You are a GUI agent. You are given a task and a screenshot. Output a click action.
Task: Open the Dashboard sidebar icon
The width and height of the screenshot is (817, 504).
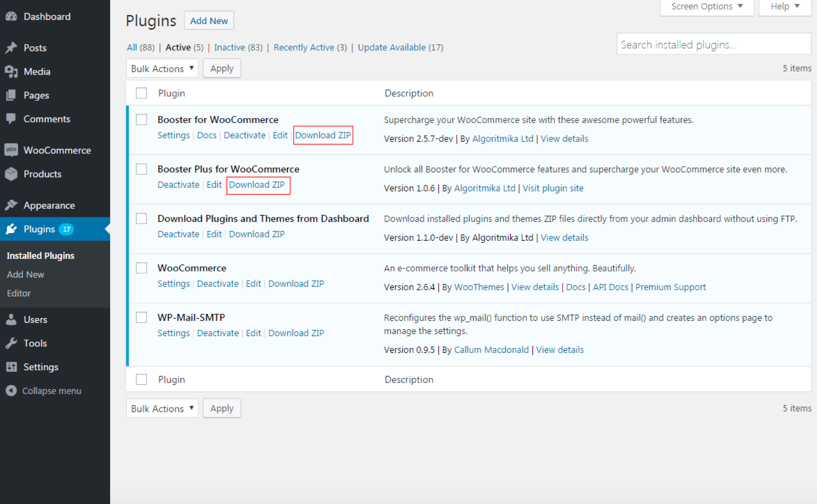[x=12, y=16]
